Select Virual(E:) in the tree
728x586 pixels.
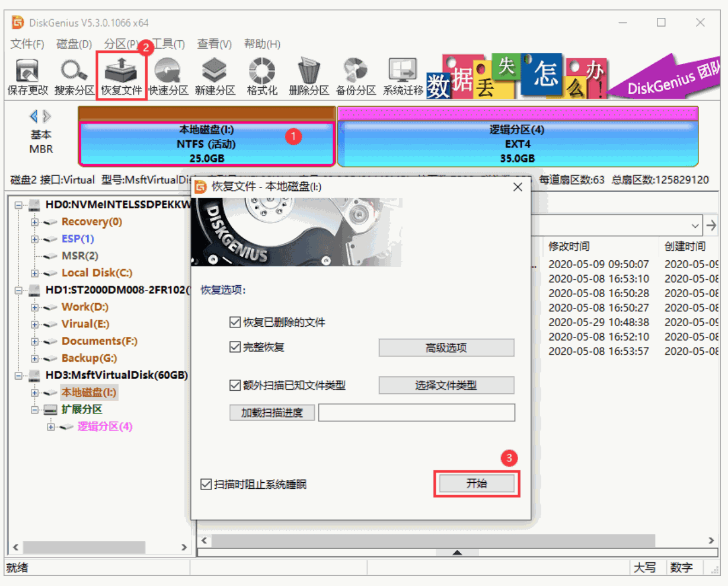click(85, 324)
